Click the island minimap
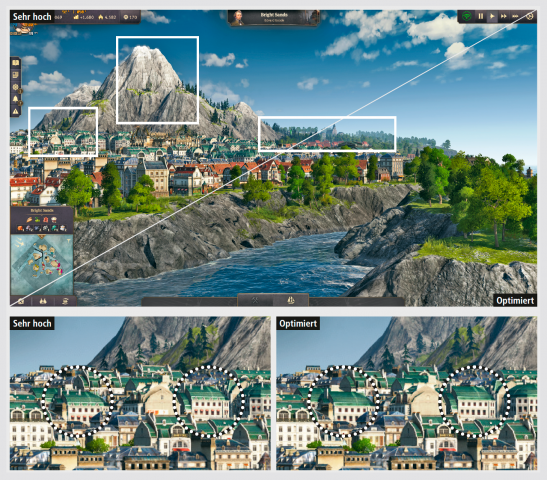 [x=42, y=264]
